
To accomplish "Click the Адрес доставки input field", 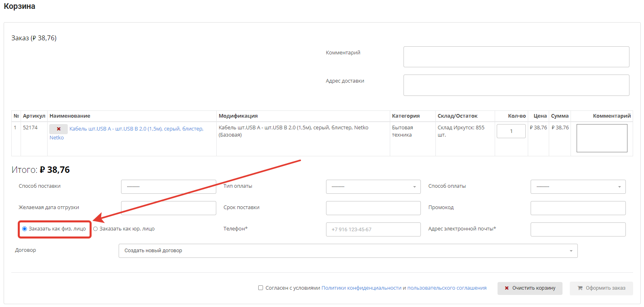I will point(516,85).
